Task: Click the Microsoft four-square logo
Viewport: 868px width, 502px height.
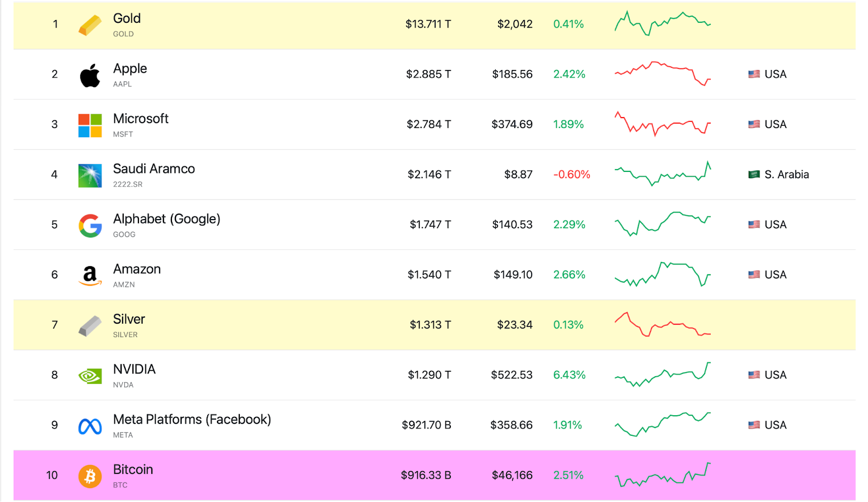Action: click(x=90, y=125)
